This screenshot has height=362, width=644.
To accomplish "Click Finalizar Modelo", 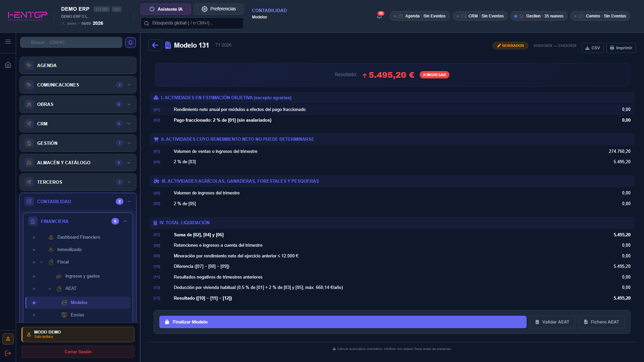I will 343,322.
